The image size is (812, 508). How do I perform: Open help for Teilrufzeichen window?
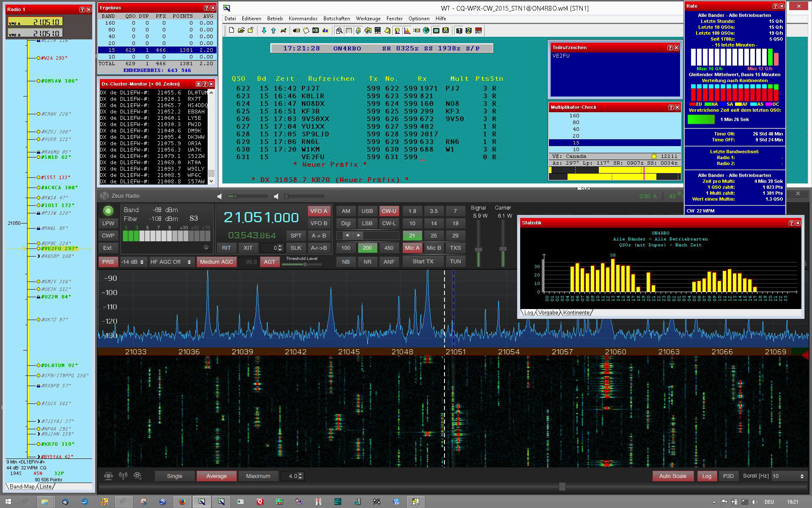tap(670, 47)
